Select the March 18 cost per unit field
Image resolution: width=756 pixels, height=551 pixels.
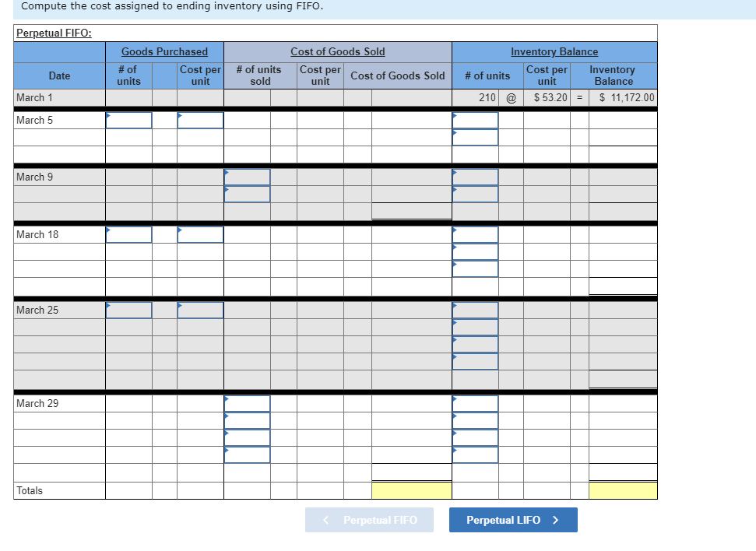(200, 234)
